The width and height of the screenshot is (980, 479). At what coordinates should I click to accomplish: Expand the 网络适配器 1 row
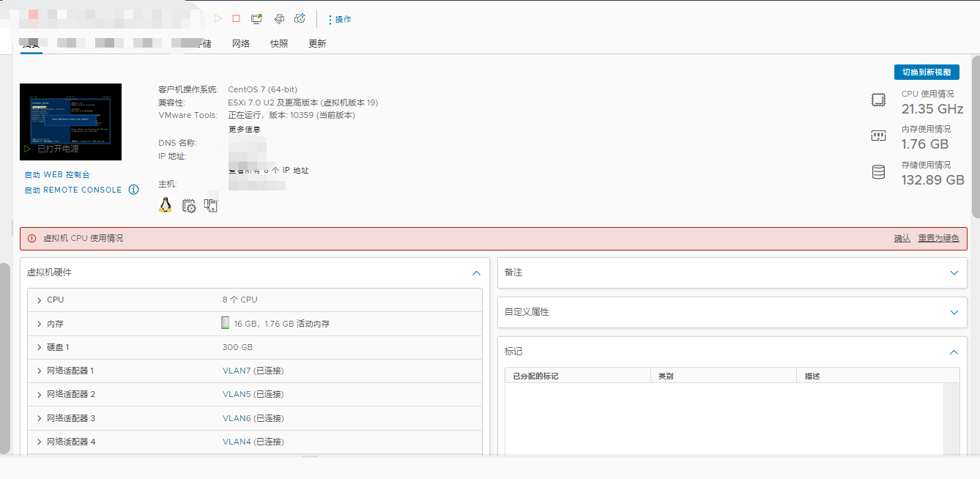pos(40,371)
